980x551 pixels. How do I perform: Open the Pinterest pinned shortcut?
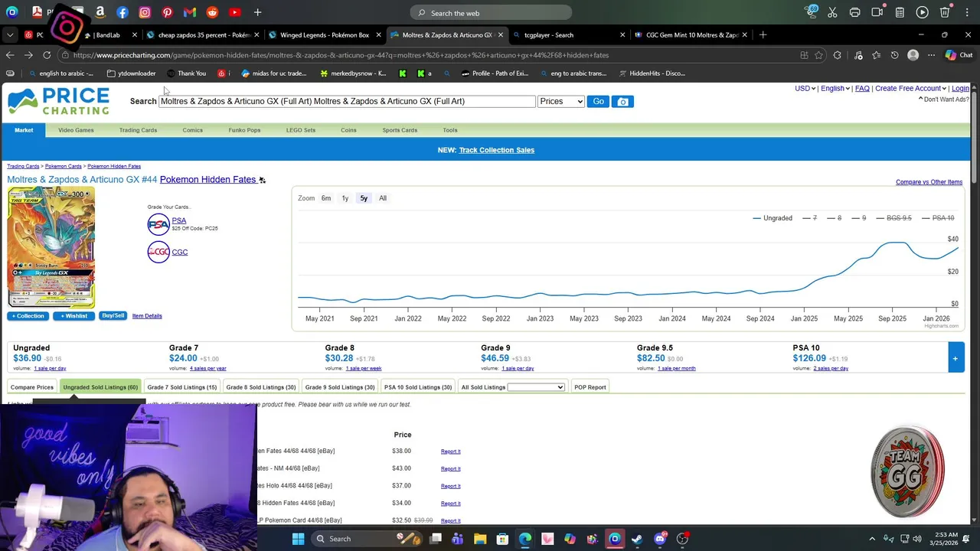(168, 12)
